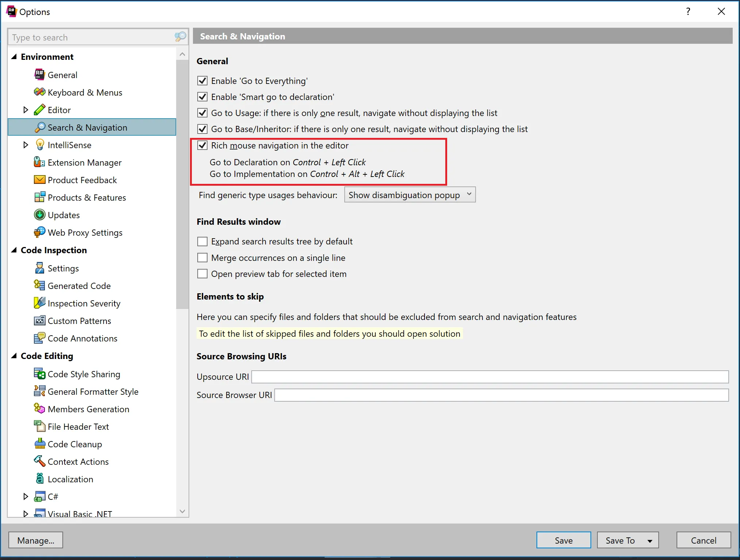
Task: Enable Expand search results tree by default
Action: coord(202,242)
